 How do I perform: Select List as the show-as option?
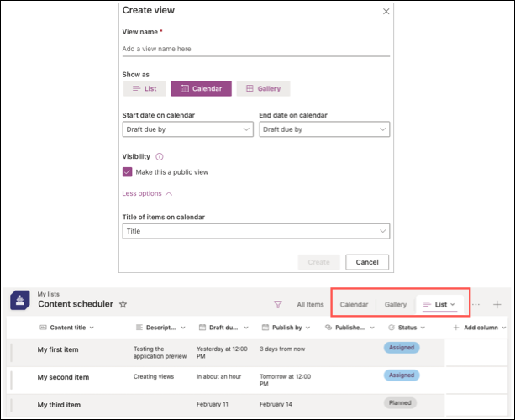(x=145, y=88)
